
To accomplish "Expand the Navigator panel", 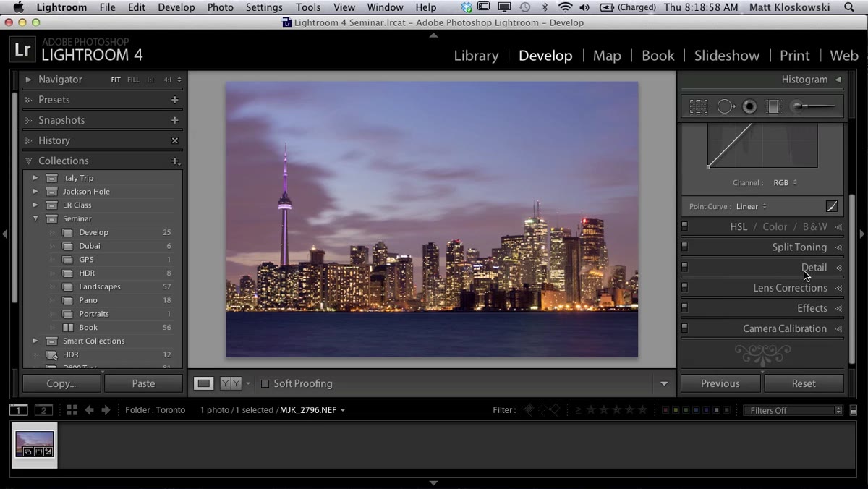I will [x=29, y=80].
